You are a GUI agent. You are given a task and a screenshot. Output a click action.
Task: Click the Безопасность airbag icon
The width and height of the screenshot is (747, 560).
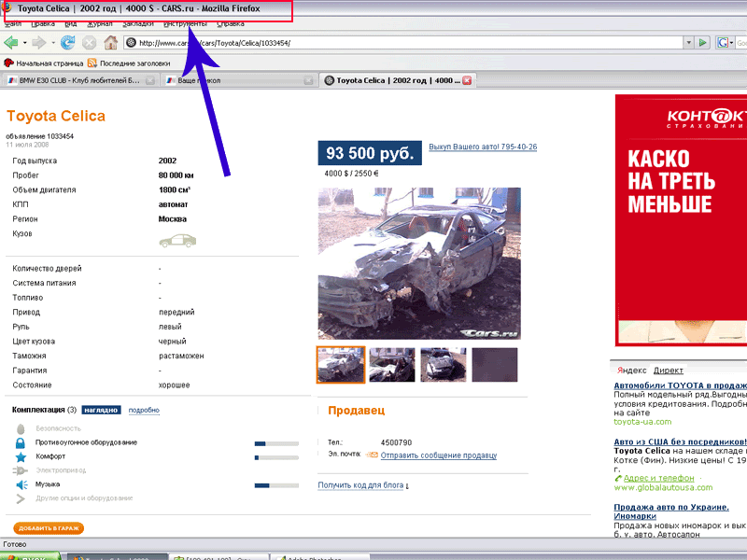coord(21,429)
